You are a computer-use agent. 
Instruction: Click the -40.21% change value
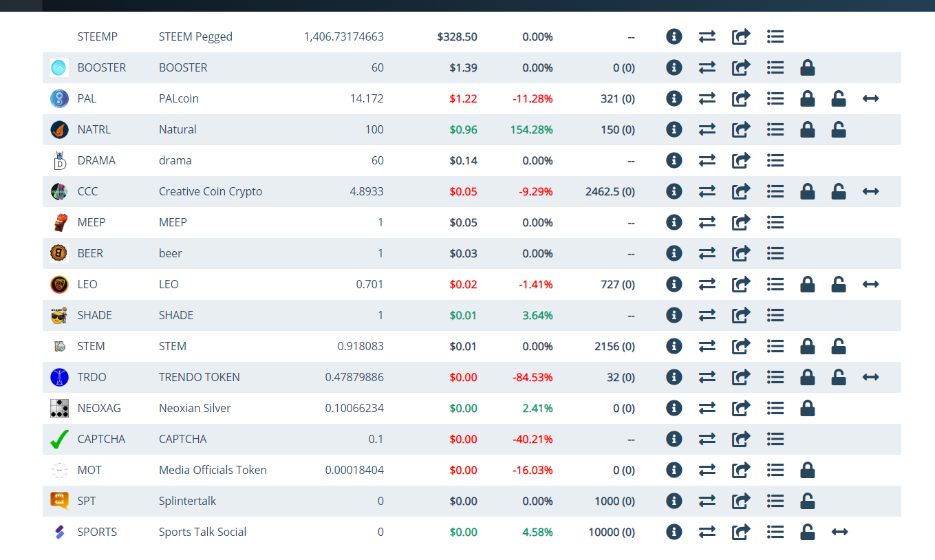[533, 439]
